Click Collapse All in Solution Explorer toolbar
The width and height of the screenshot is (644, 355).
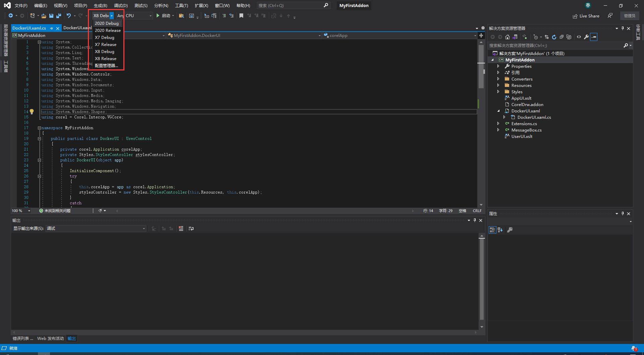pyautogui.click(x=561, y=37)
